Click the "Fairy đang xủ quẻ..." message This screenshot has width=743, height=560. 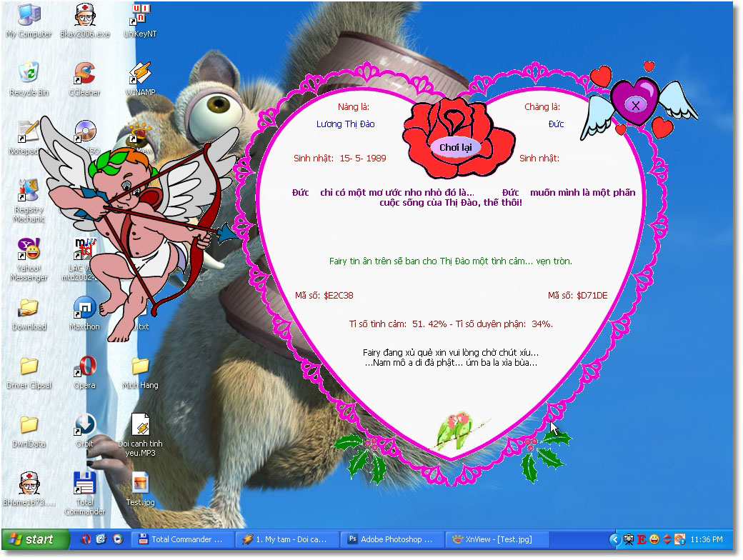(x=451, y=358)
